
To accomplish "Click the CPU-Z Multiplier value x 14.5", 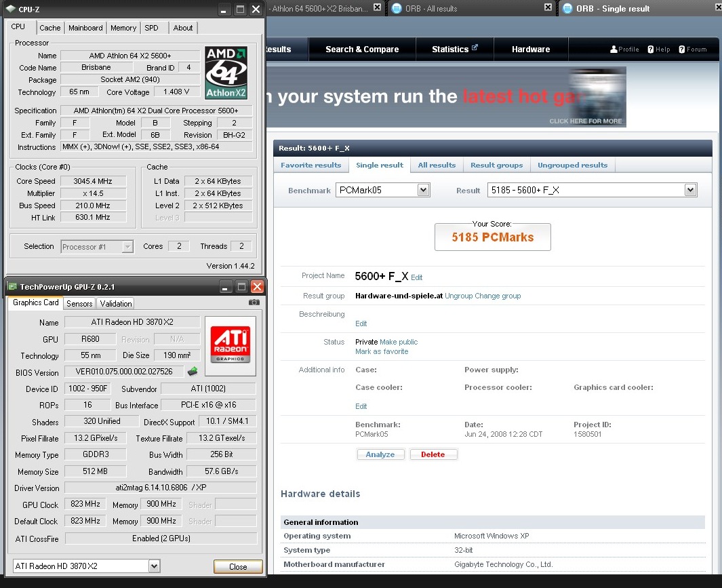I will tap(93, 193).
